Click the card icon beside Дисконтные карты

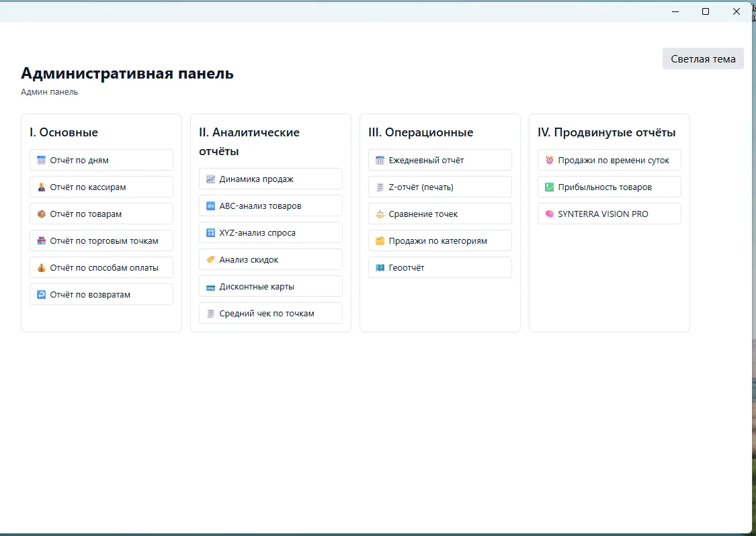[211, 287]
